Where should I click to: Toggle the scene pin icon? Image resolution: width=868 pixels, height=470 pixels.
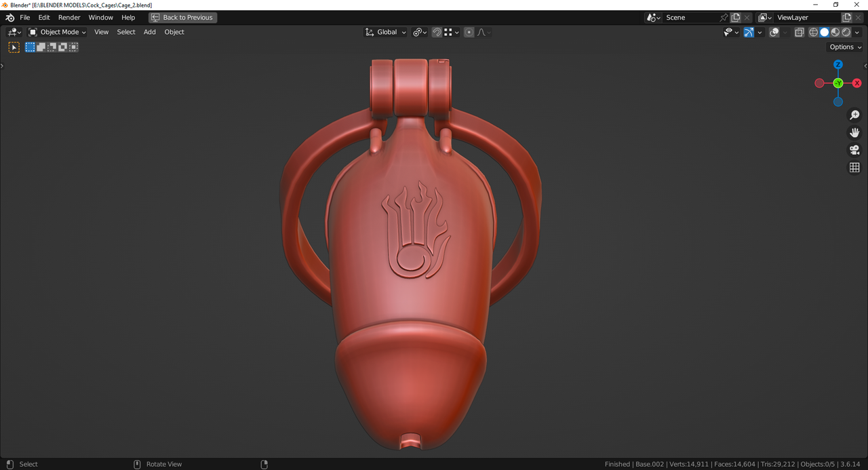[724, 18]
